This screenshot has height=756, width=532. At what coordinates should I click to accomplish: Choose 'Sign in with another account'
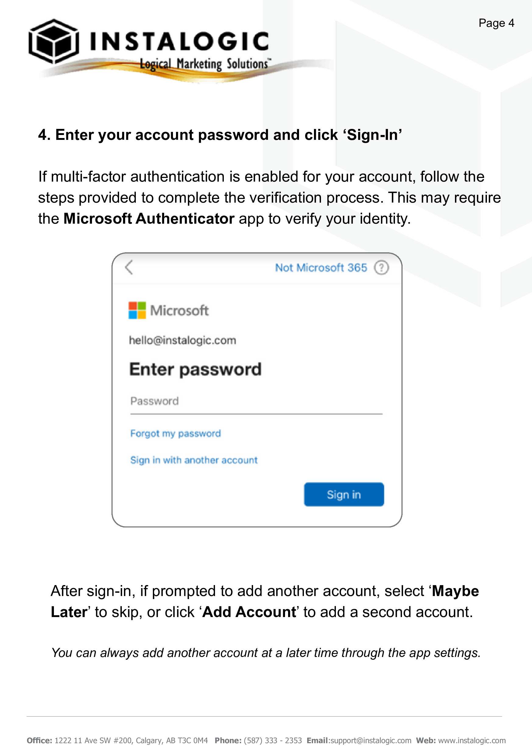(194, 460)
